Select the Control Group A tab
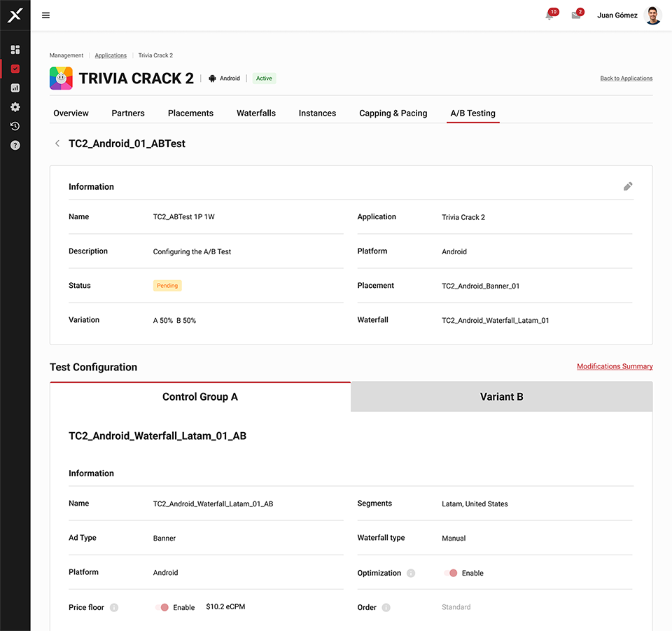This screenshot has width=672, height=631. click(x=200, y=396)
